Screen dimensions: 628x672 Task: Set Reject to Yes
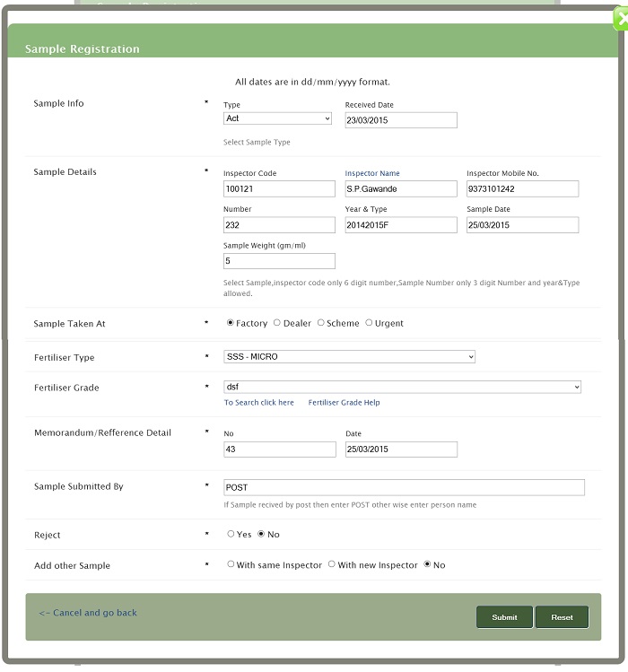point(231,534)
